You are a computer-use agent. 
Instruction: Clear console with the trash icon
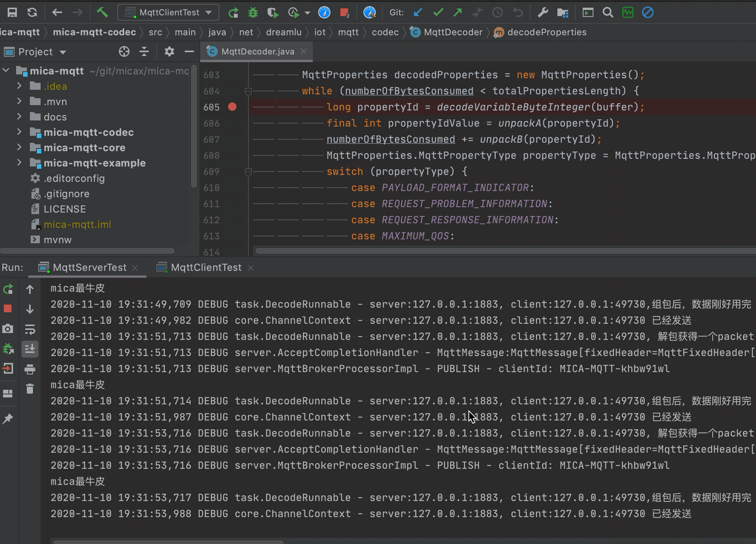30,389
